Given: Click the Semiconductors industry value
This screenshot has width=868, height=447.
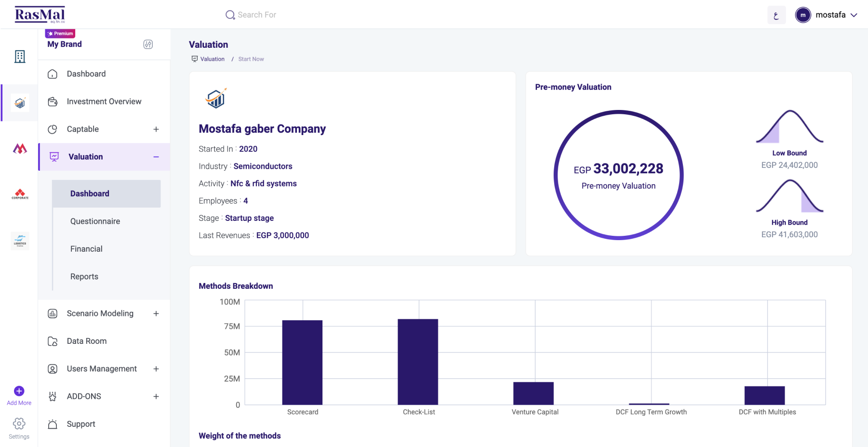Looking at the screenshot, I should (263, 166).
